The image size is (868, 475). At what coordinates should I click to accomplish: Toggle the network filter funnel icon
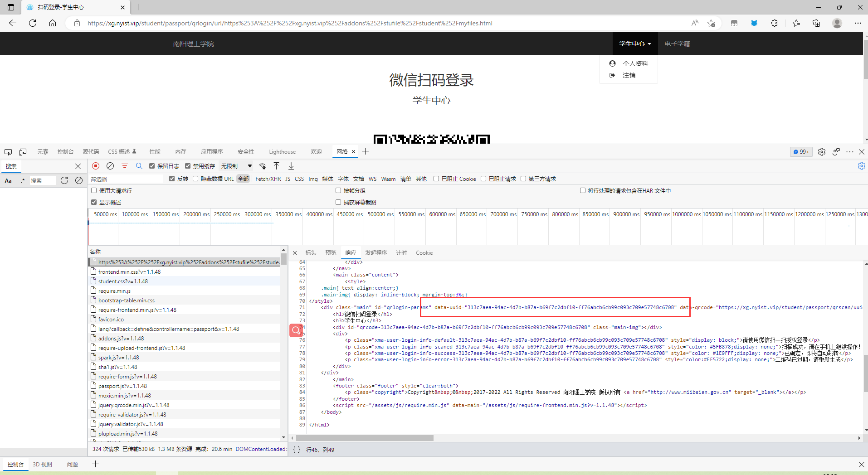[125, 166]
